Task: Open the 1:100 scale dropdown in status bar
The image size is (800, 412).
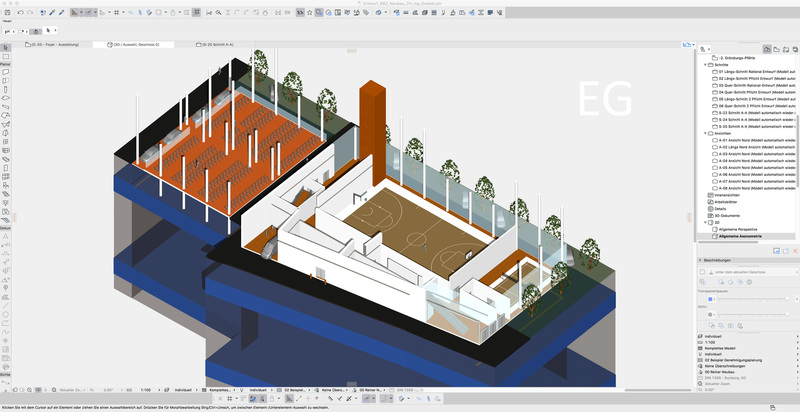Action: tap(146, 389)
